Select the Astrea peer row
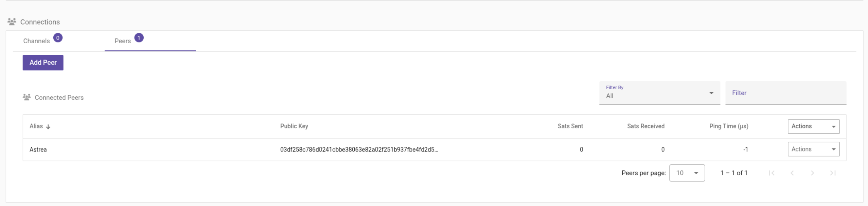Viewport: 868px width, 206px height. click(435, 149)
